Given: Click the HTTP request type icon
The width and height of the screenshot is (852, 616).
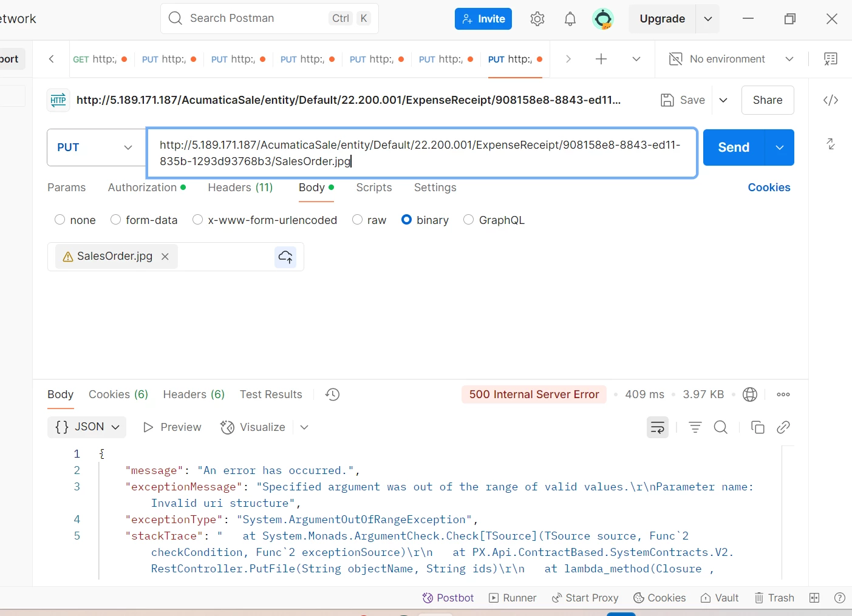Looking at the screenshot, I should click(58, 100).
